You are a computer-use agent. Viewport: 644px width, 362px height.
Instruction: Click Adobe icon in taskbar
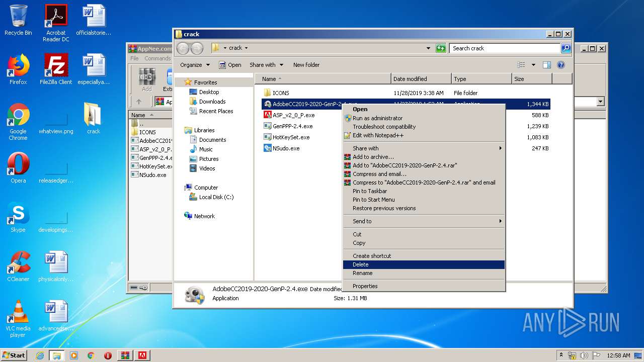tap(143, 355)
